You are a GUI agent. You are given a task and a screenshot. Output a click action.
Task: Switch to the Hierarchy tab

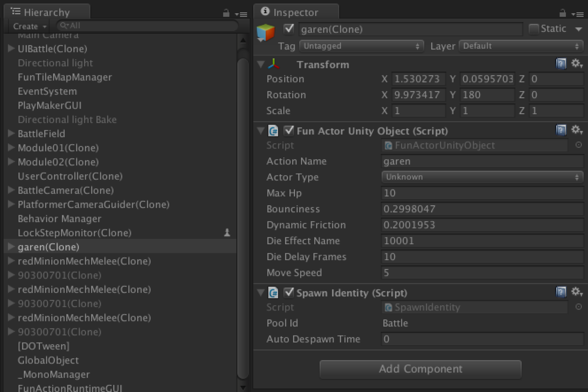[x=46, y=12]
